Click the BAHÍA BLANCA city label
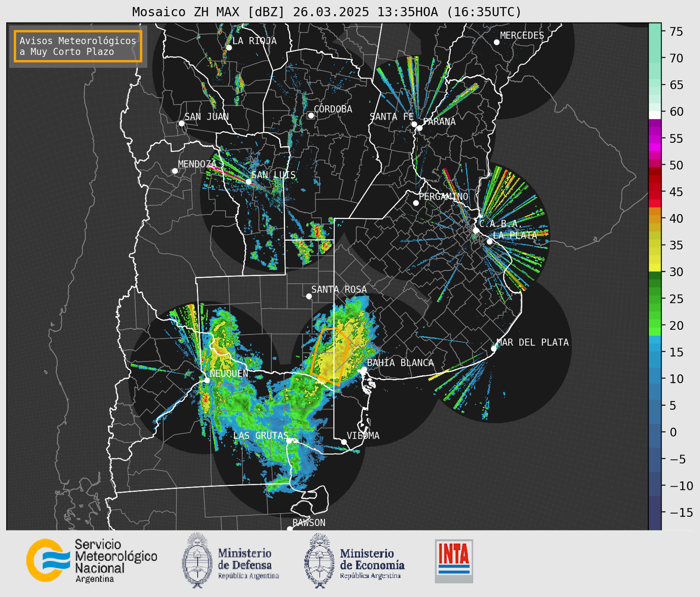The image size is (700, 597). point(400,363)
